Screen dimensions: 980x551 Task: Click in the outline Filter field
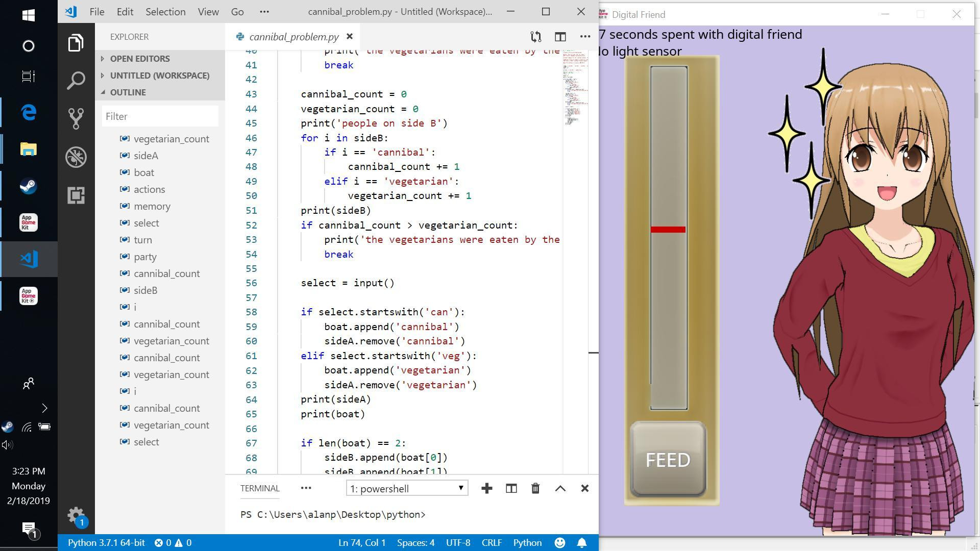[160, 116]
